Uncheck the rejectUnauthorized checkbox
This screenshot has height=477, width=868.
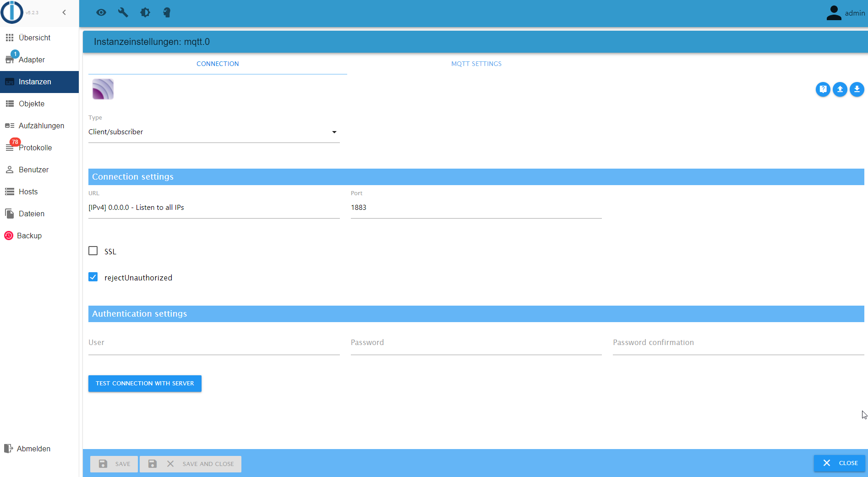click(93, 277)
